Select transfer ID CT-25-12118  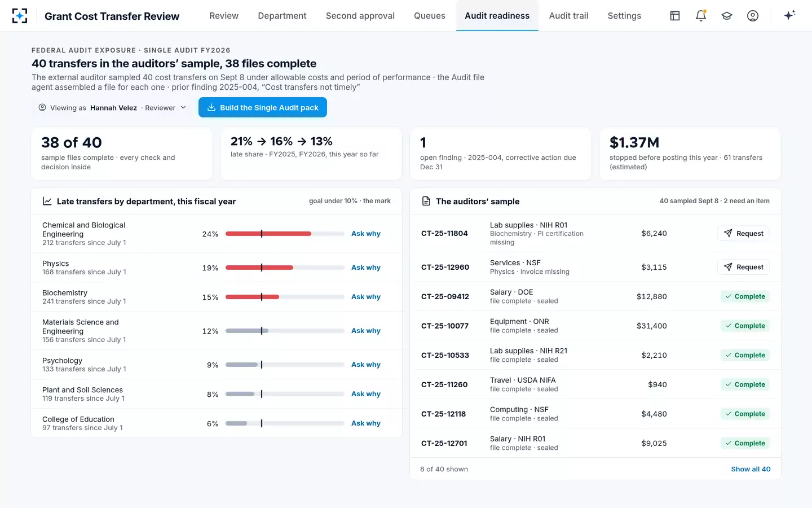click(443, 414)
